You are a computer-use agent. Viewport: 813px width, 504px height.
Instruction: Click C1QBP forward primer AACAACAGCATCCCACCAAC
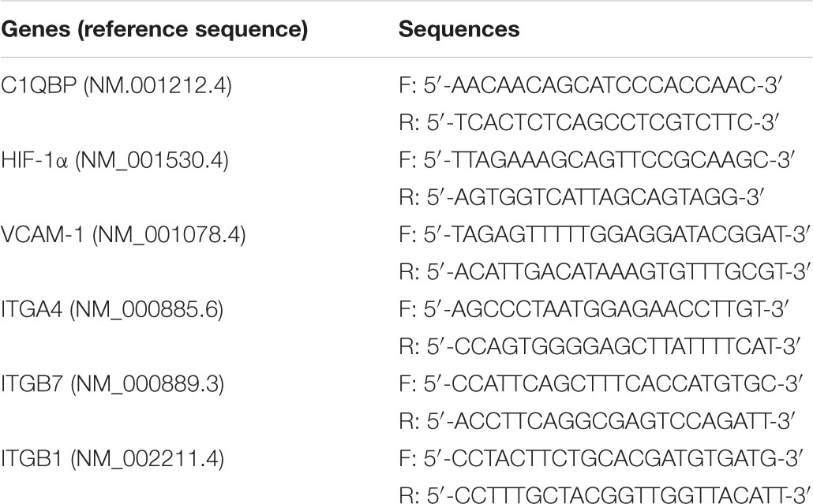[590, 86]
